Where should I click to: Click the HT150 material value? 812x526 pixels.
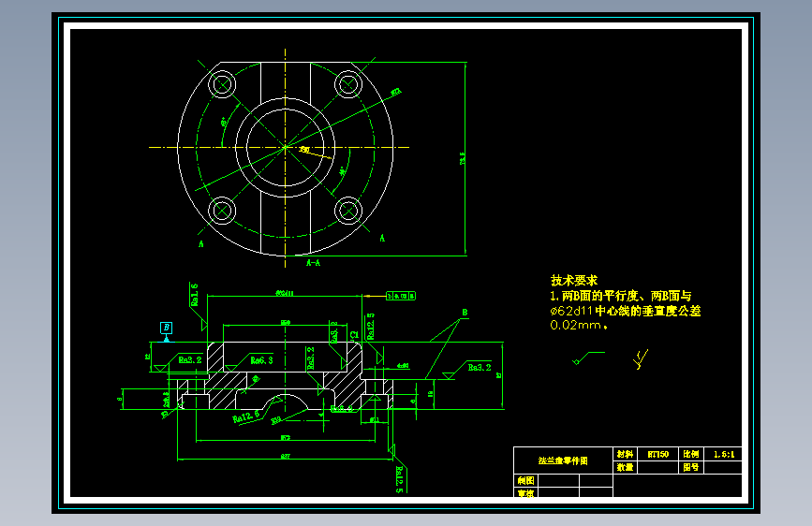657,454
